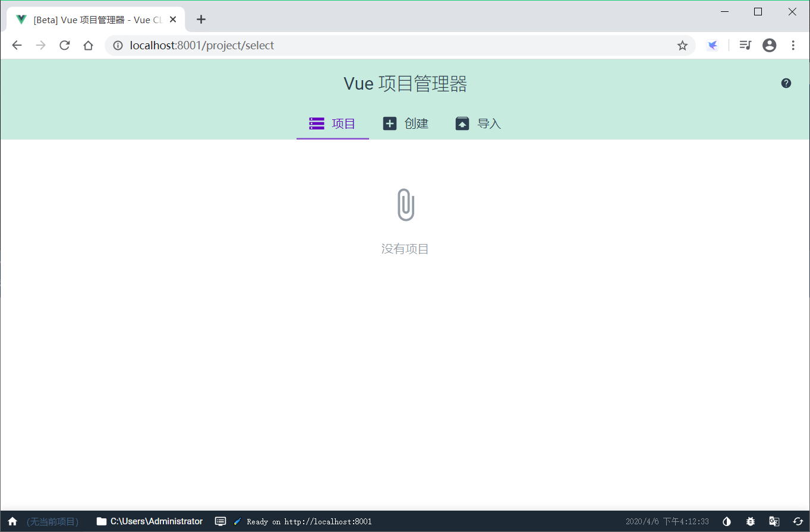Click the 没有项目 message
810x532 pixels.
tap(405, 249)
